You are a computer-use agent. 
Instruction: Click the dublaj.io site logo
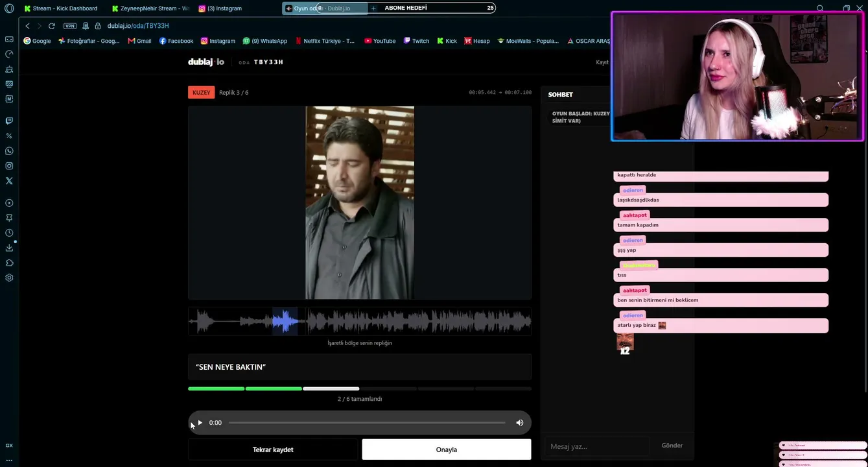pos(206,62)
